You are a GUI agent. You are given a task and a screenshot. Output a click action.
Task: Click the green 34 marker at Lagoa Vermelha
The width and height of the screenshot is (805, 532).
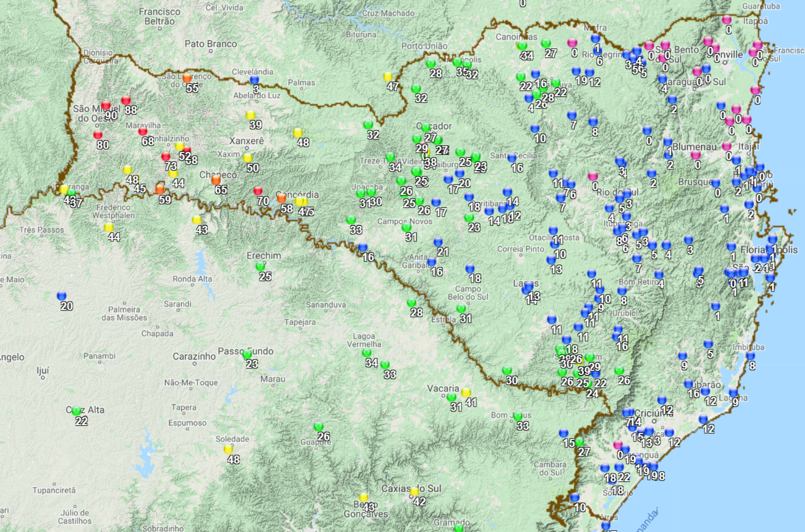[367, 353]
